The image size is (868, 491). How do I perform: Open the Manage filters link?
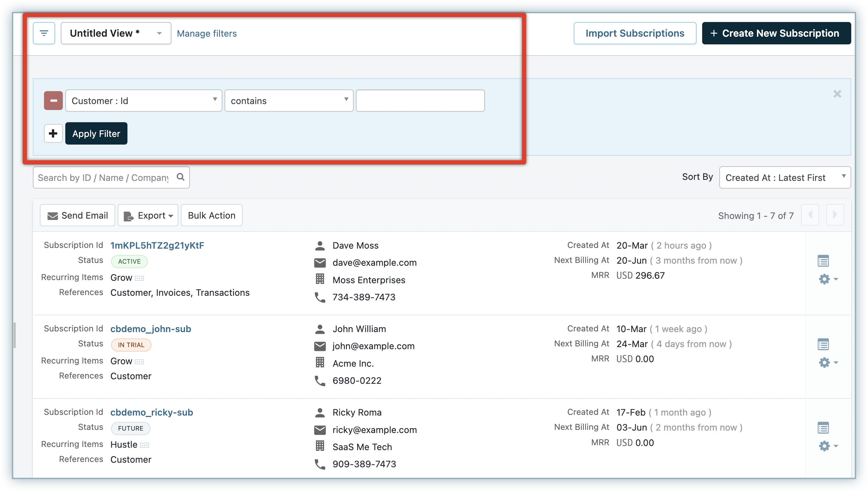(207, 34)
